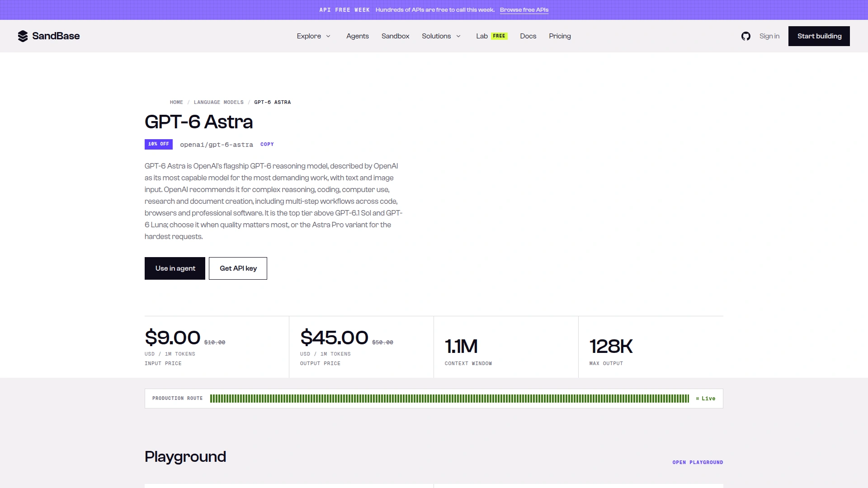The image size is (868, 488).
Task: Click the API FREE WEEK banner label
Action: point(344,10)
